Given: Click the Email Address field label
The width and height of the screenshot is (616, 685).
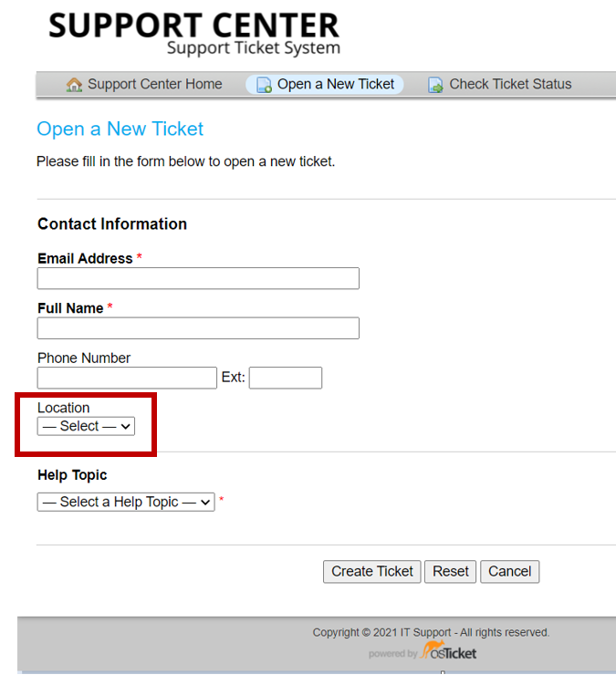Looking at the screenshot, I should (85, 259).
